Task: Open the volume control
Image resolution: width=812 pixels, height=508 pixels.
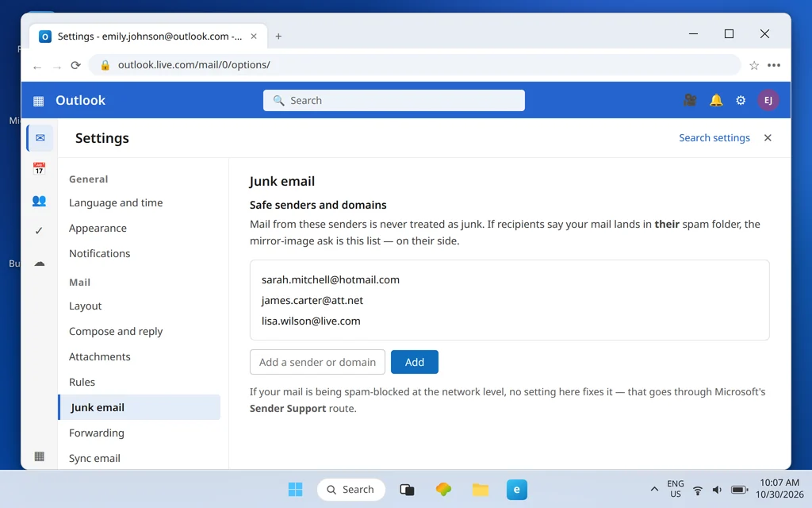Action: (x=717, y=490)
